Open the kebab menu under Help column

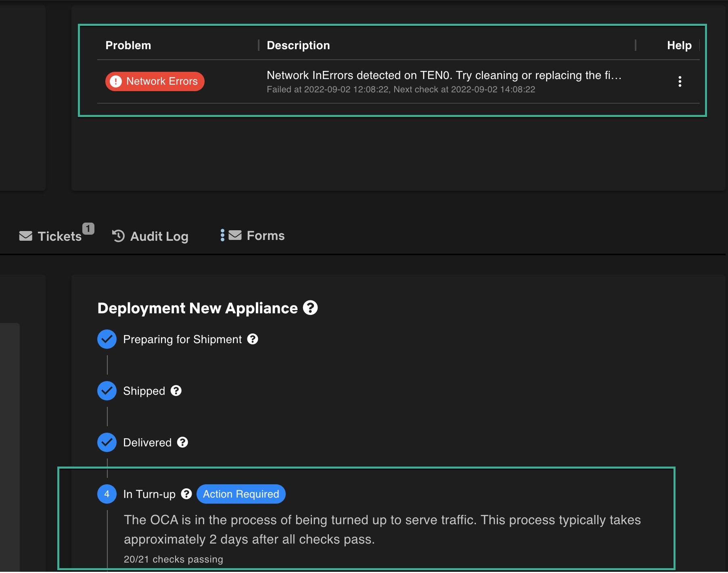pyautogui.click(x=680, y=81)
